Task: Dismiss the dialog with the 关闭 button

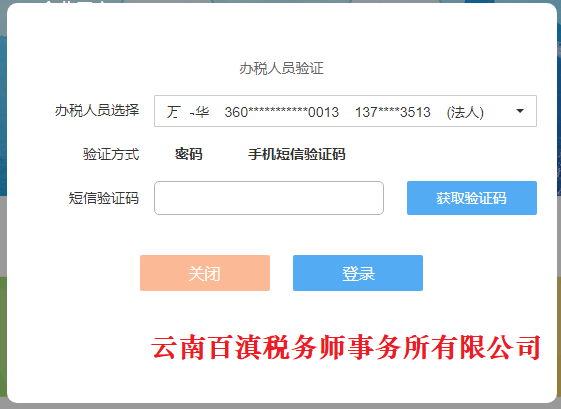Action: (205, 273)
